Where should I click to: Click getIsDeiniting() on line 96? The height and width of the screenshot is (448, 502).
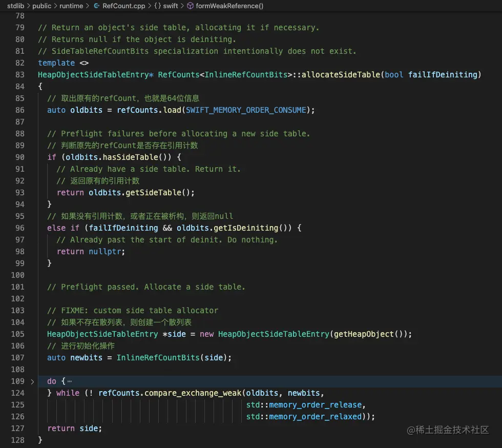point(250,228)
